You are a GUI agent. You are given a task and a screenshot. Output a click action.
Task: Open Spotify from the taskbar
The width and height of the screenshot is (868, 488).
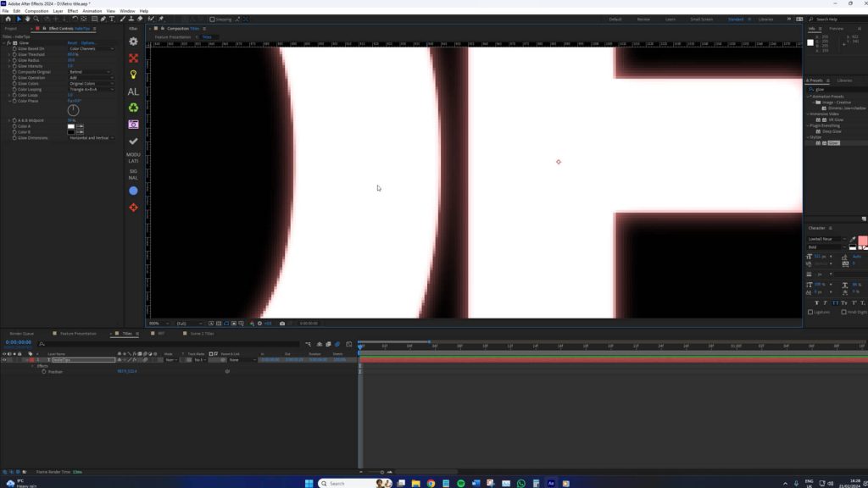(460, 483)
